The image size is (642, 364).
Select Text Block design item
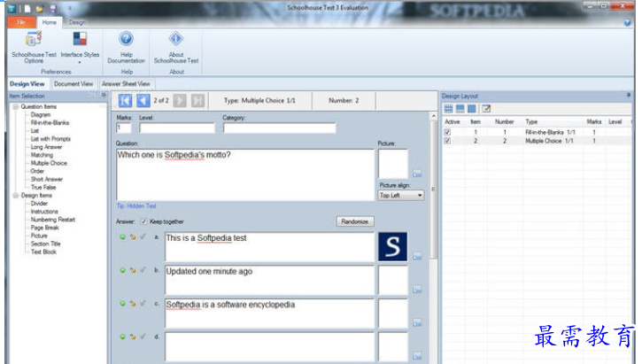43,252
